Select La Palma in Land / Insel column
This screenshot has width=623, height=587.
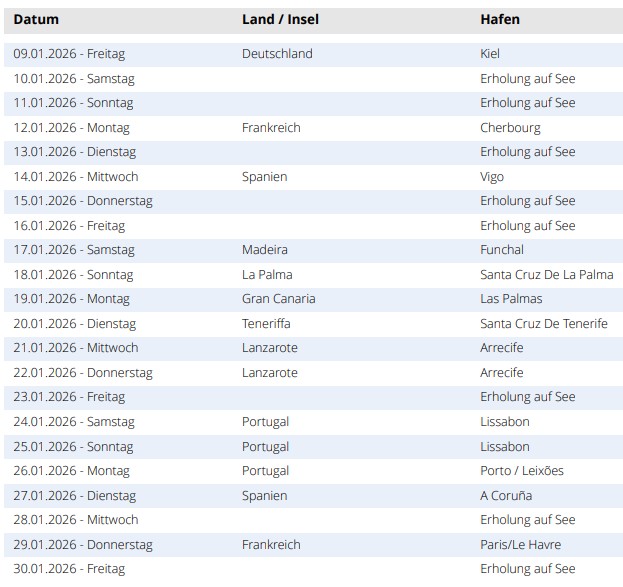(x=265, y=275)
